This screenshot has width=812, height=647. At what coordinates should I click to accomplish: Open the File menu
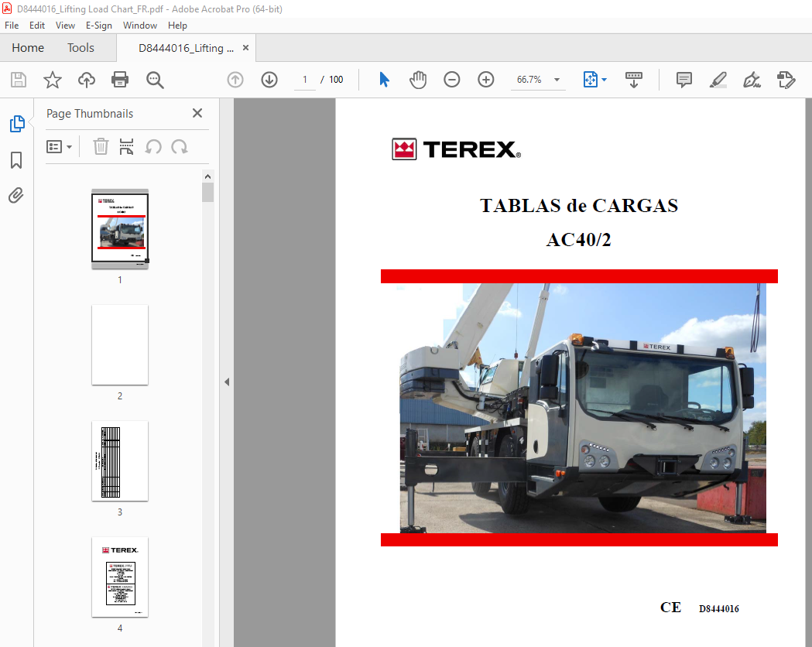12,26
